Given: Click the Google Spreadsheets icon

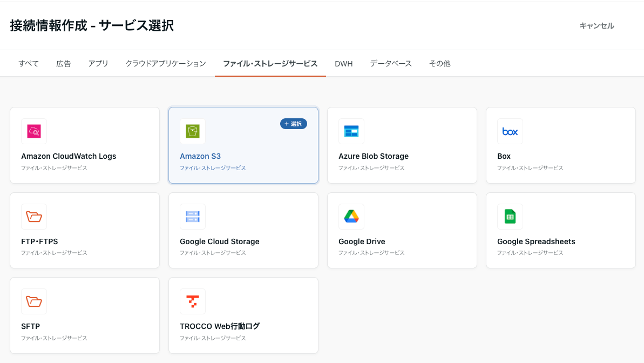Looking at the screenshot, I should pos(510,216).
